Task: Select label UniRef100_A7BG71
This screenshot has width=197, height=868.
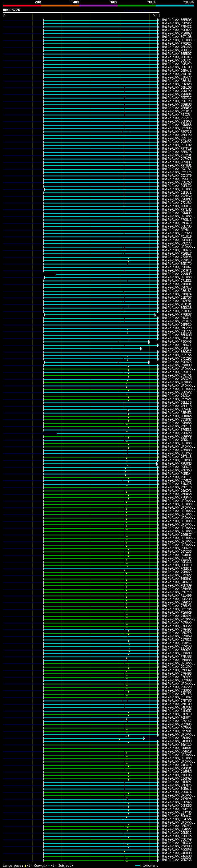Action: coord(177,345)
